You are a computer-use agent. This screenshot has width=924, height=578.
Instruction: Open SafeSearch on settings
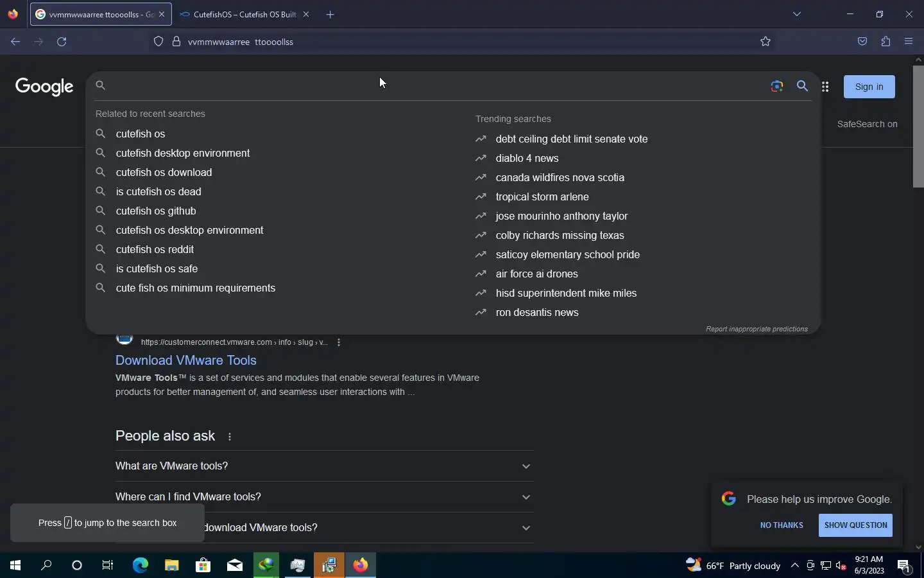(x=867, y=124)
